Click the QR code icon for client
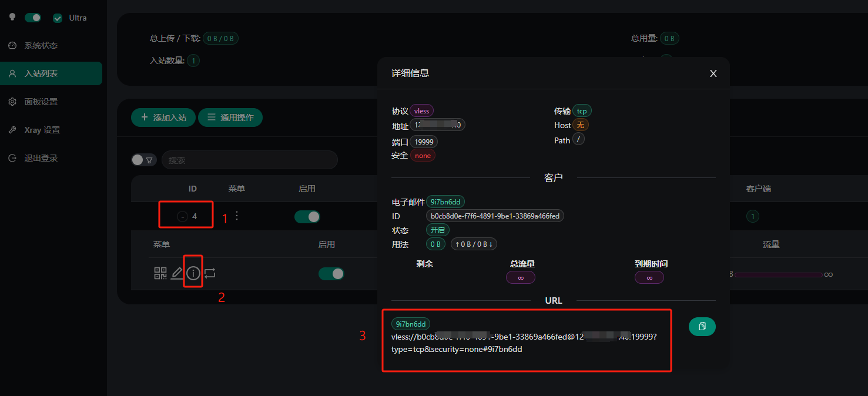868x396 pixels. pos(160,273)
